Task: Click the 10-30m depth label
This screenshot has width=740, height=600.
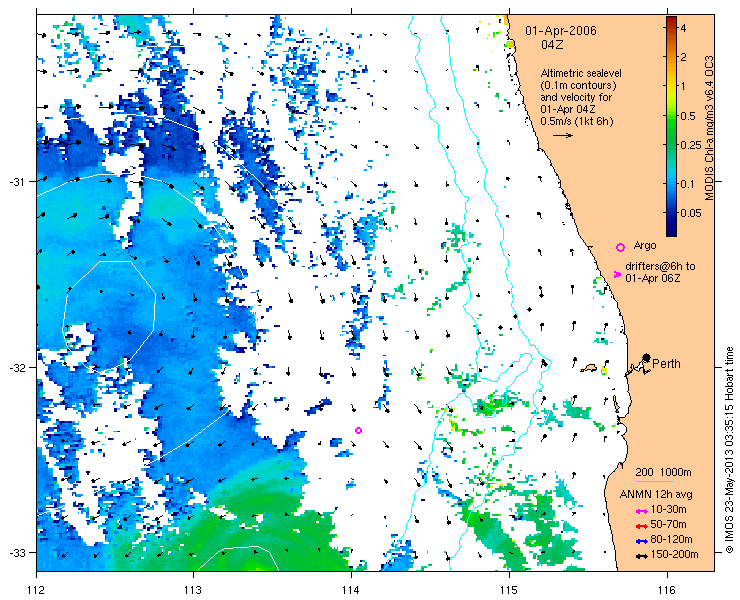Action: click(668, 509)
